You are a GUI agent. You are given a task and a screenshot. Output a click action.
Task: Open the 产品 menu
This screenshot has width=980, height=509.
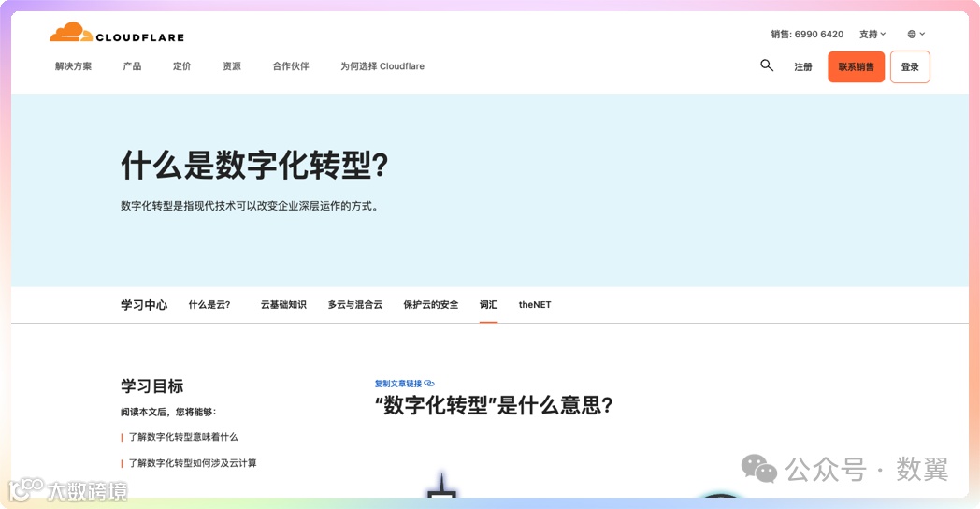tap(132, 66)
